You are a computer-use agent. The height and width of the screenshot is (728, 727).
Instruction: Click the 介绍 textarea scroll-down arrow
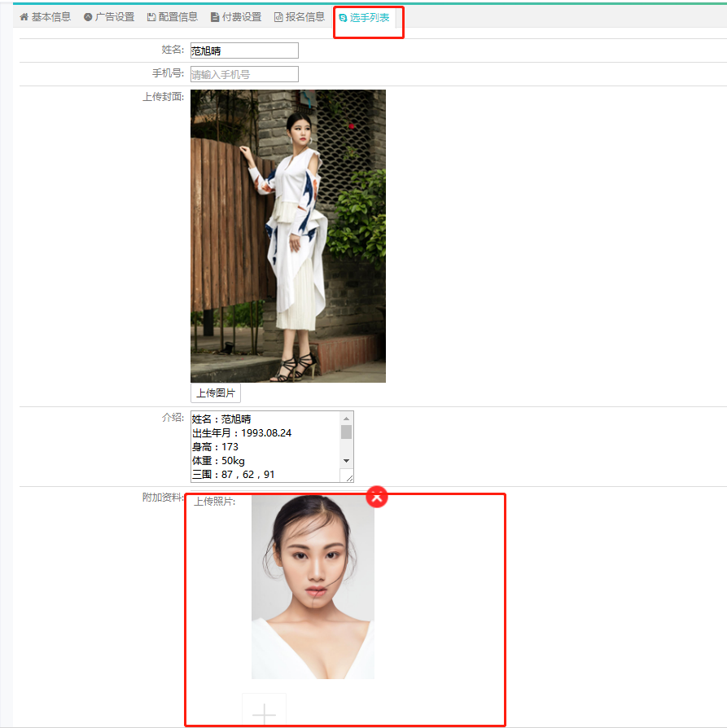[346, 461]
